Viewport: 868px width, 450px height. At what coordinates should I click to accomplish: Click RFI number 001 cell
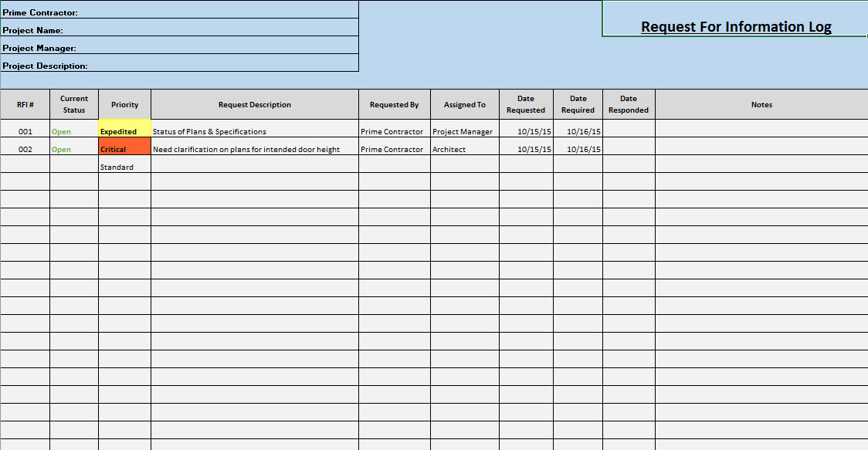coord(25,128)
